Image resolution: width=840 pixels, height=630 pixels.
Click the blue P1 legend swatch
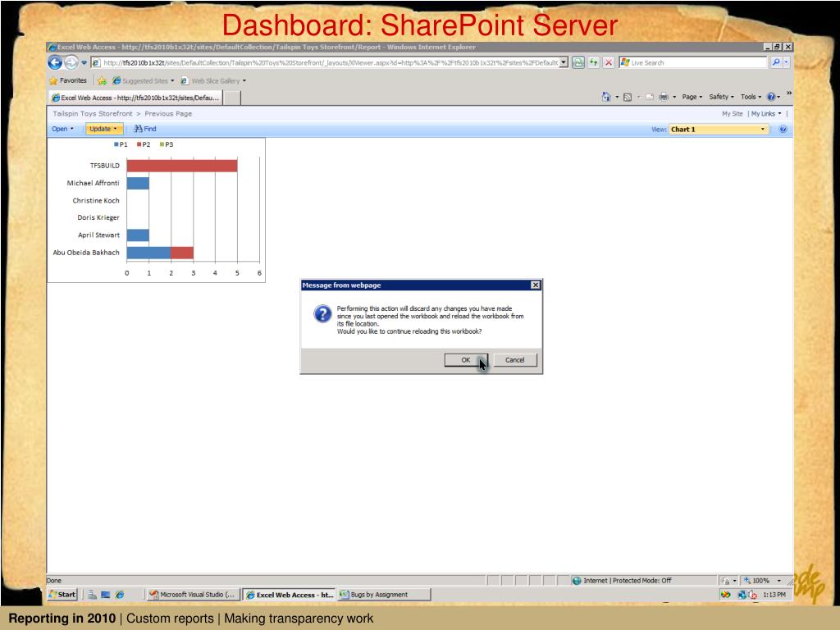(116, 144)
